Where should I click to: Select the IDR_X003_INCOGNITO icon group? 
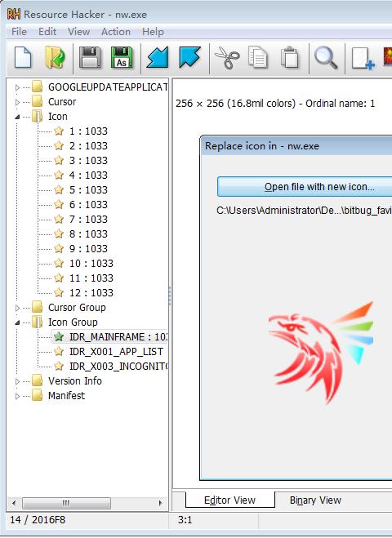118,367
